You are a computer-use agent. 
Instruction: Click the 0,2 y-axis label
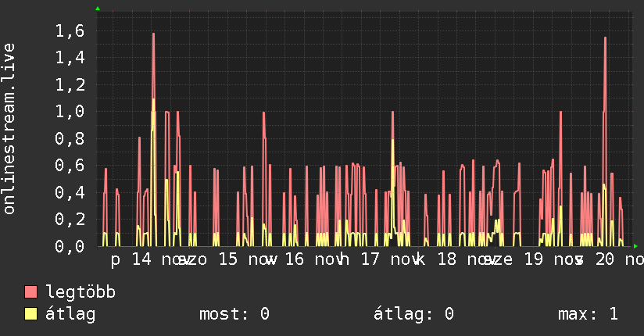click(x=70, y=220)
